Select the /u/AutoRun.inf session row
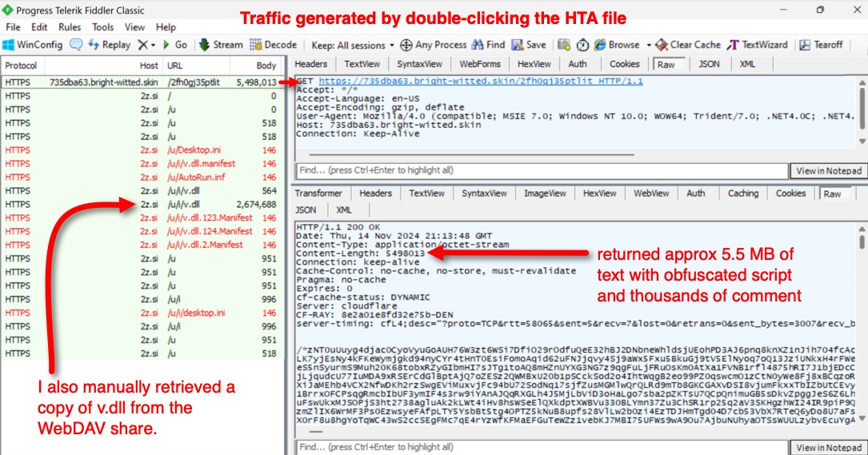The image size is (868, 455). point(142,178)
